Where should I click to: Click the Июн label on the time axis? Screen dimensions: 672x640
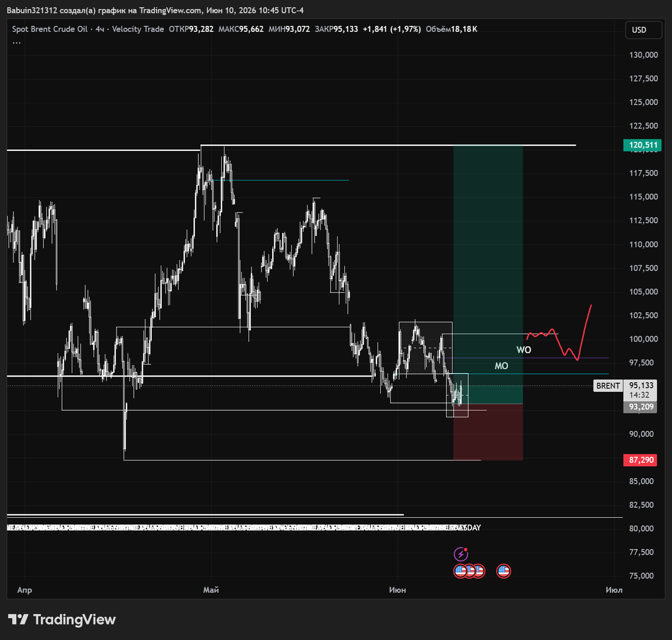click(x=398, y=590)
